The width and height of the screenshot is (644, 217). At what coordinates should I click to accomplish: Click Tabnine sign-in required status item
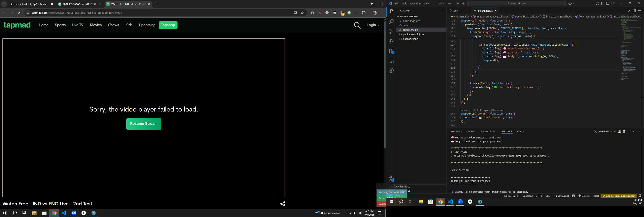[618, 196]
